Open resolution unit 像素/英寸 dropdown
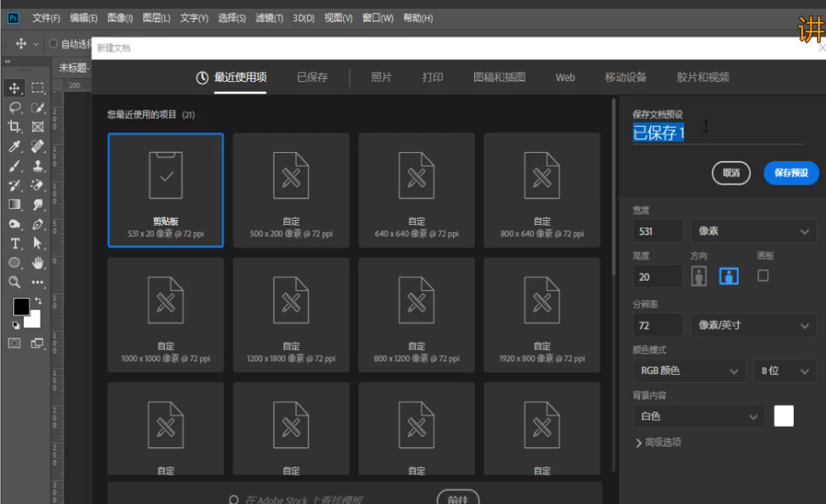This screenshot has height=504, width=826. (x=753, y=326)
